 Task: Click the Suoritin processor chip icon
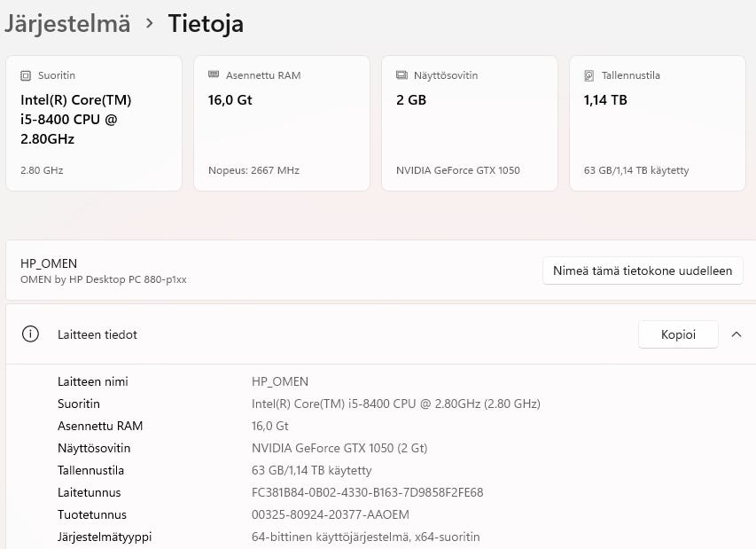coord(26,75)
